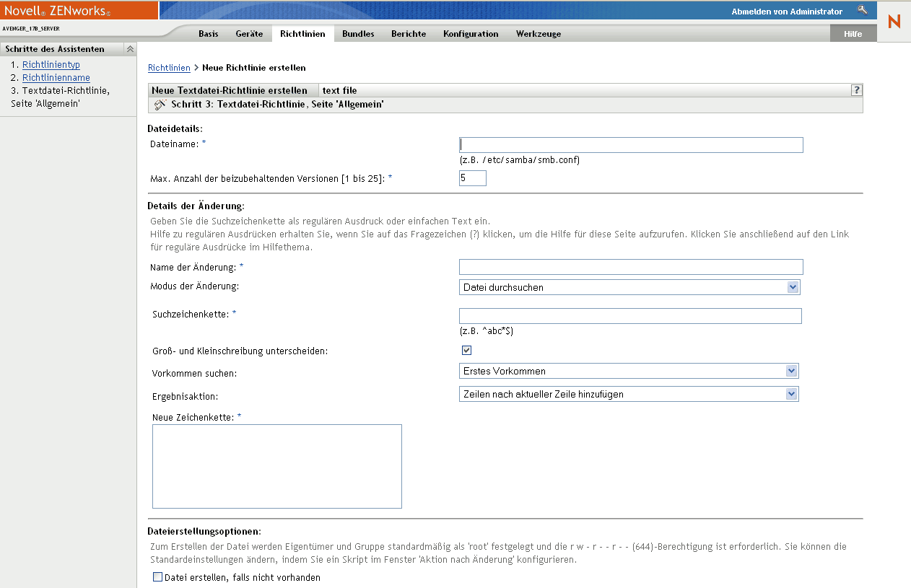Switch to the Basis tab

pos(209,34)
